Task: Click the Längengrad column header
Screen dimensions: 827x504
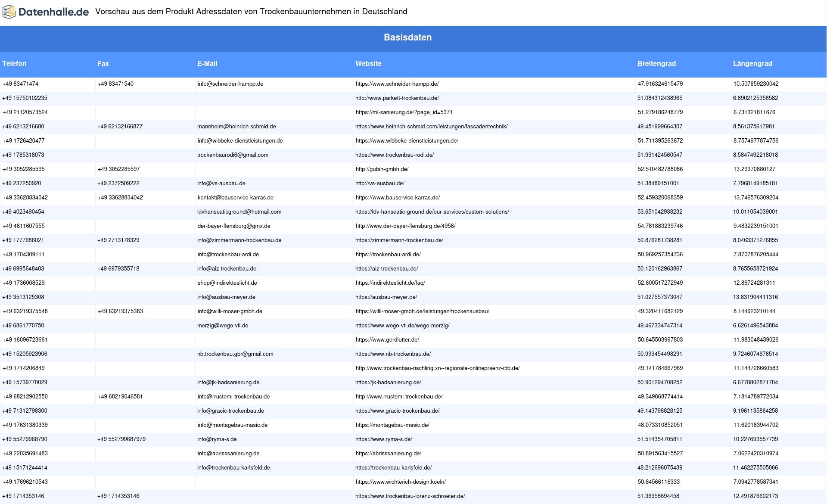Action: pos(752,63)
